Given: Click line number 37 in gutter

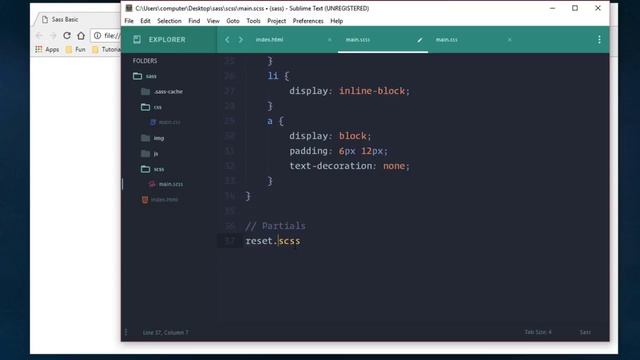Looking at the screenshot, I should click(x=230, y=241).
